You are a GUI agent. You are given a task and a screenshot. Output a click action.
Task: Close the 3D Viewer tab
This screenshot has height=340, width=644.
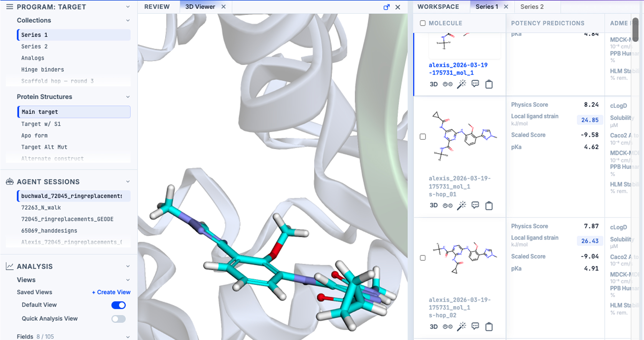(x=223, y=7)
